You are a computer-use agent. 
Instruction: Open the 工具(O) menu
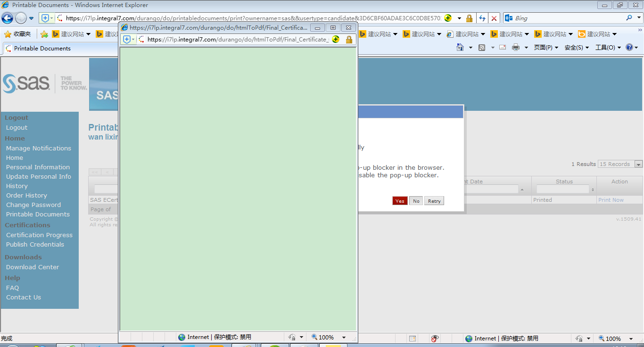[x=608, y=47]
